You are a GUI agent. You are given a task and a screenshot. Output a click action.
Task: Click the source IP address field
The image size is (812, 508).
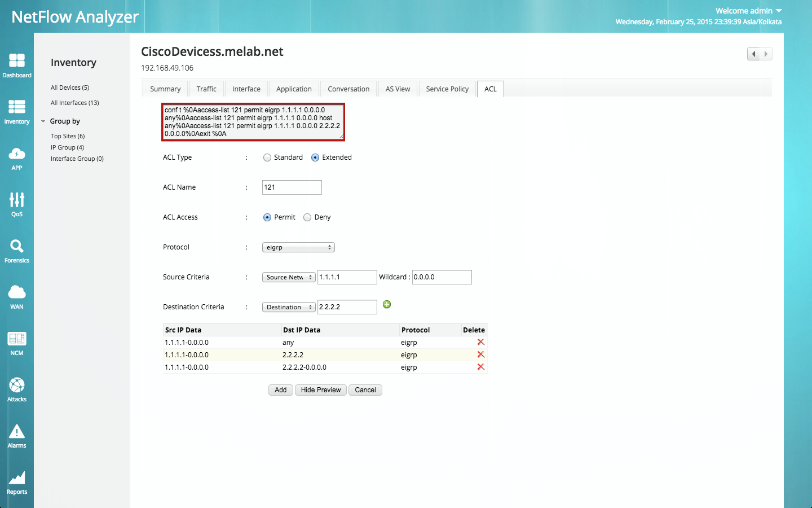coord(347,277)
